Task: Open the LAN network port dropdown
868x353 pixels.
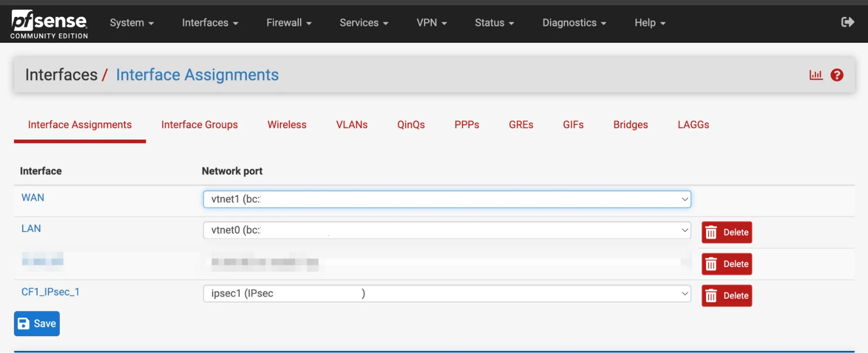Action: coord(446,230)
